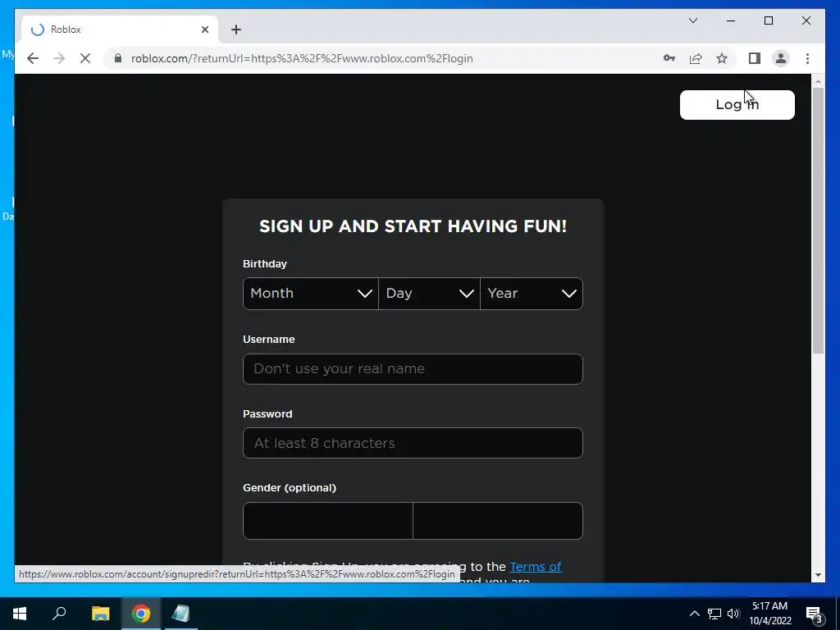
Task: Open Chrome side panel
Action: point(755,58)
